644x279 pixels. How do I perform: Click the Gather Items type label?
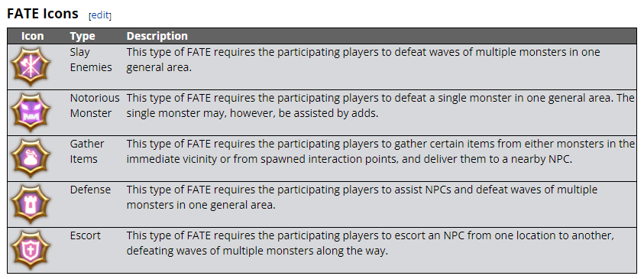[87, 152]
